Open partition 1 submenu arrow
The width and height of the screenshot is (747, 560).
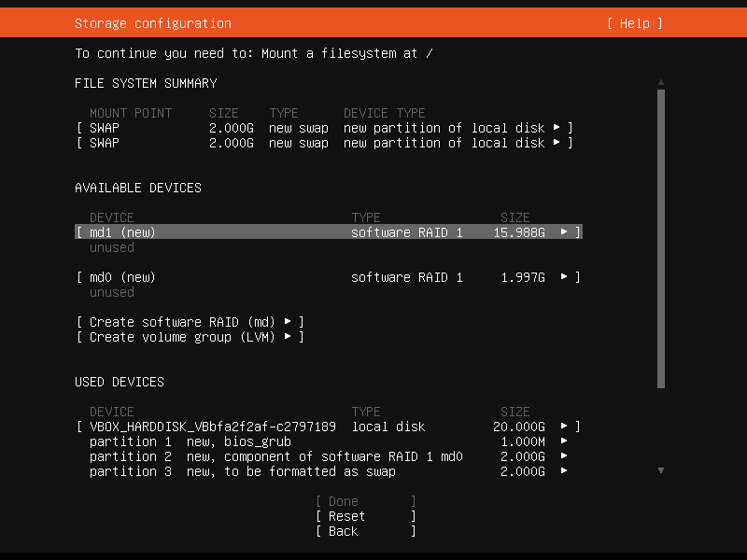[x=564, y=441]
